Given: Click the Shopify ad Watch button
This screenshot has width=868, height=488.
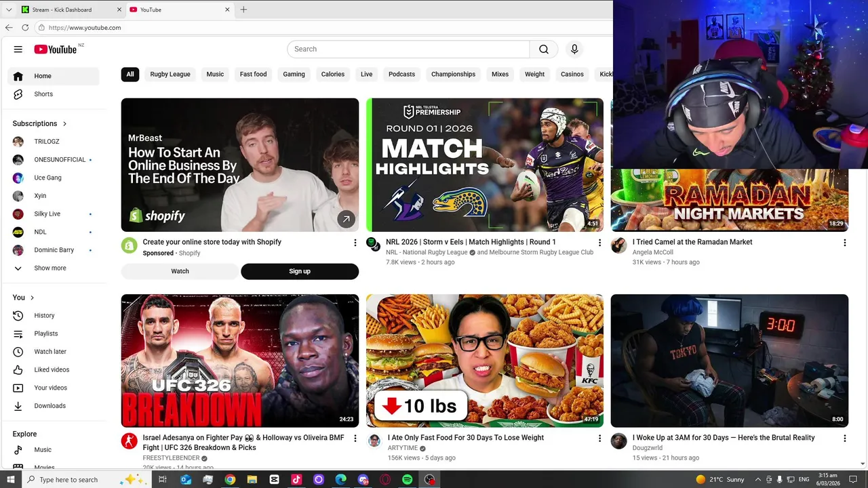Looking at the screenshot, I should coord(180,271).
